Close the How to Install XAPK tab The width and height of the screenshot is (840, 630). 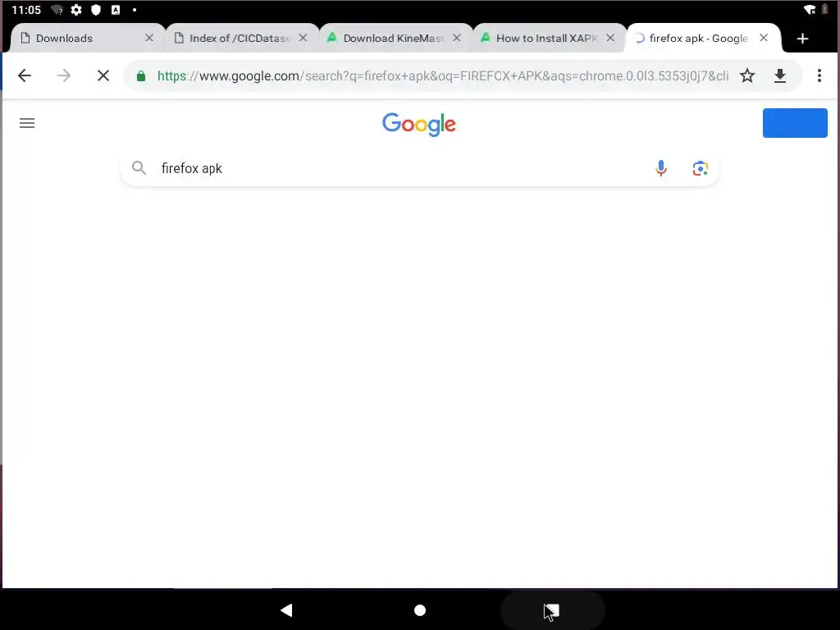pos(610,38)
